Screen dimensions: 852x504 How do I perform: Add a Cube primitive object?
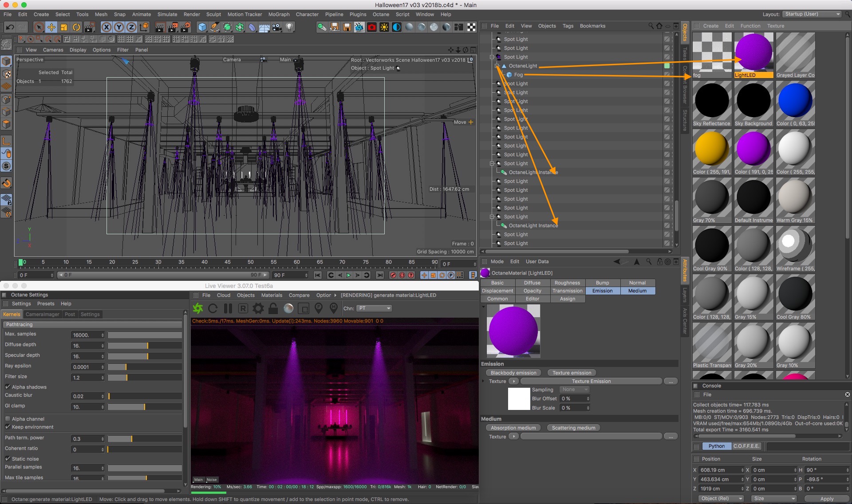click(202, 28)
